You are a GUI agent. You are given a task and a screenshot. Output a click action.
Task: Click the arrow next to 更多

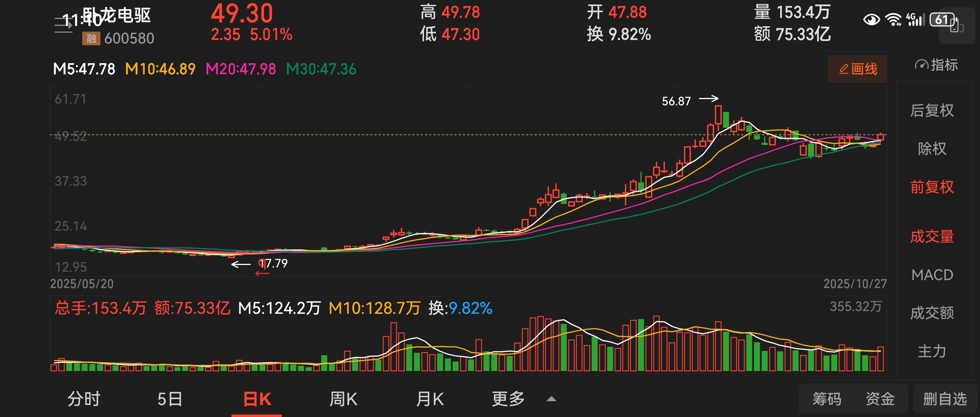(x=551, y=399)
